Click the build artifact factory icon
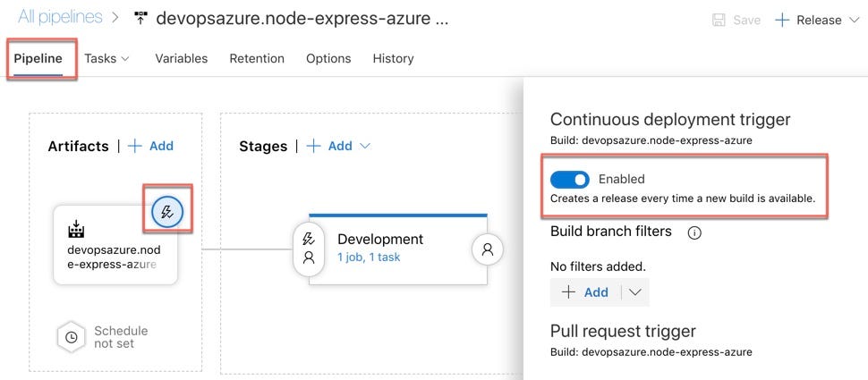Viewport: 868px width, 380px height. tap(76, 229)
